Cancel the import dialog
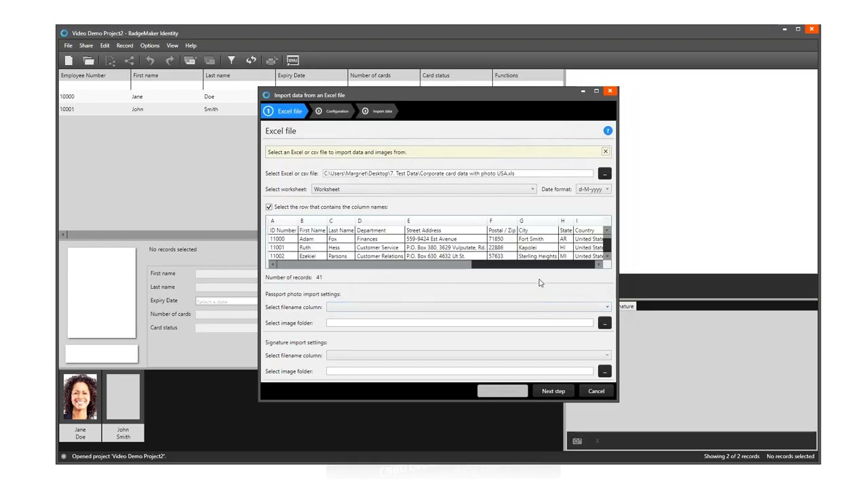This screenshot has height=488, width=868. (x=596, y=391)
